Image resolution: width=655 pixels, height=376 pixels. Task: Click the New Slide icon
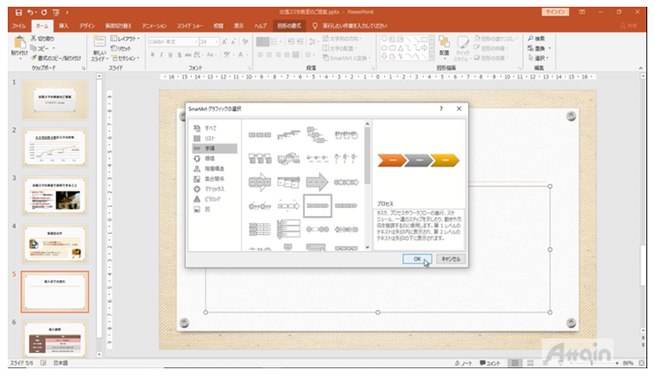coord(99,42)
